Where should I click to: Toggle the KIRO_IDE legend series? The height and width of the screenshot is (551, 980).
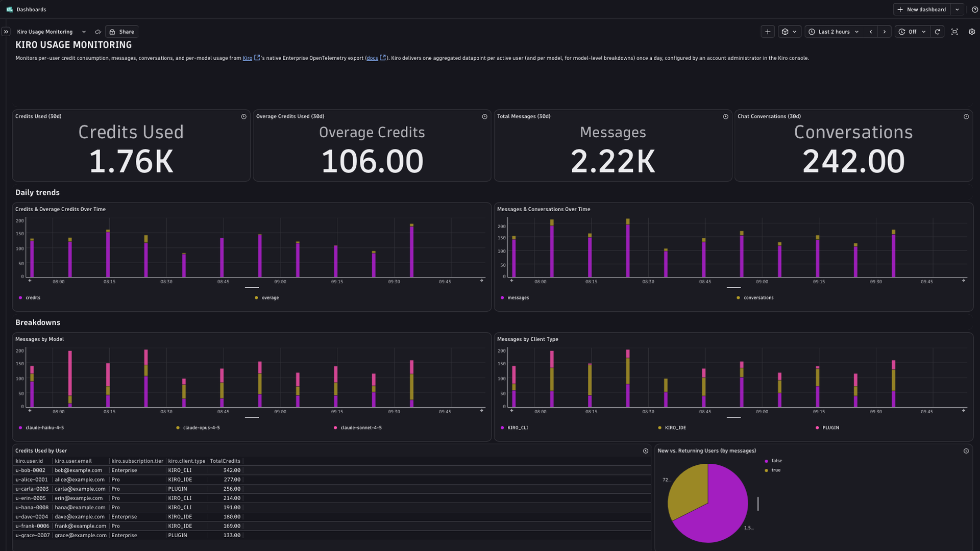[x=672, y=428]
